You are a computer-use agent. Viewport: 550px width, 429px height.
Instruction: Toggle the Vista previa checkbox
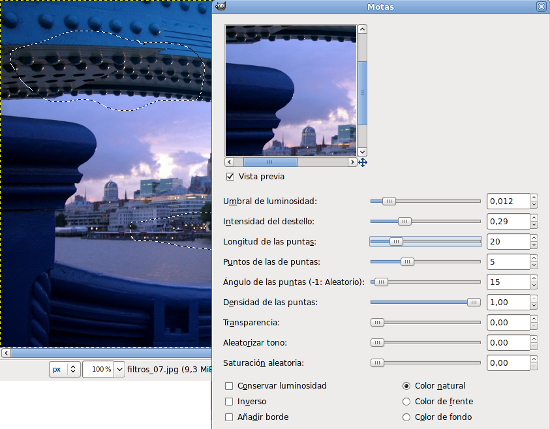coord(230,176)
